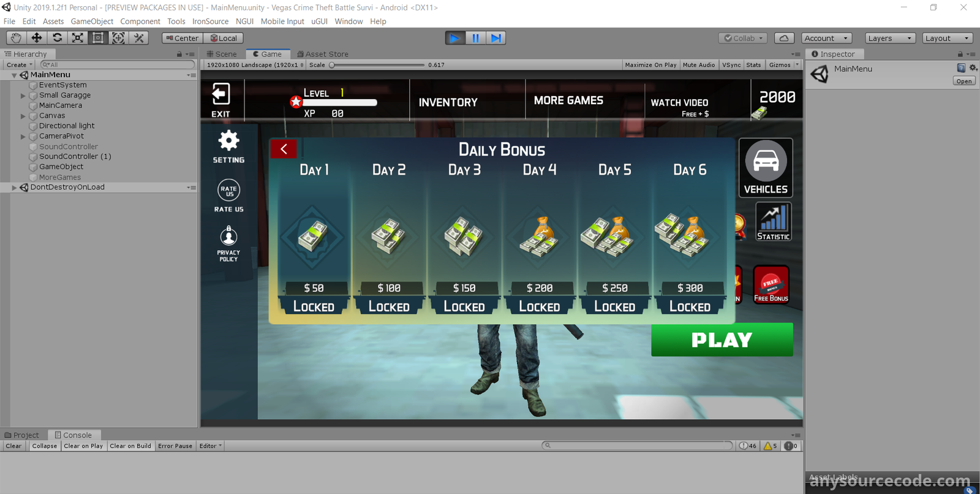The image size is (980, 494).
Task: Close Daily Bonus with red back arrow
Action: pos(284,149)
